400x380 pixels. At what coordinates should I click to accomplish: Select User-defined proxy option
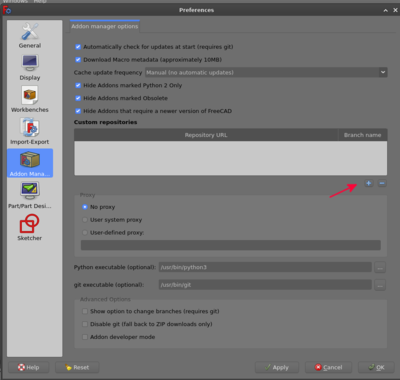(85, 233)
